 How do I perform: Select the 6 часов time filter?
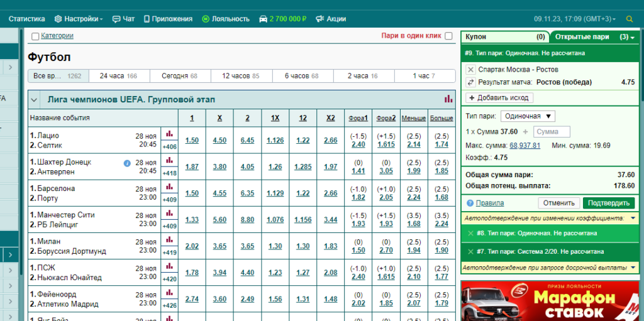click(303, 76)
